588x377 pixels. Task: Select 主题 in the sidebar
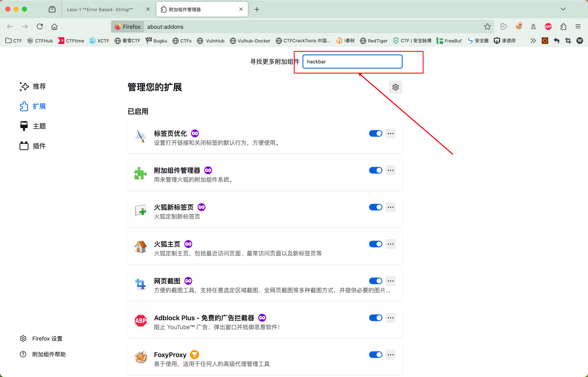point(33,126)
